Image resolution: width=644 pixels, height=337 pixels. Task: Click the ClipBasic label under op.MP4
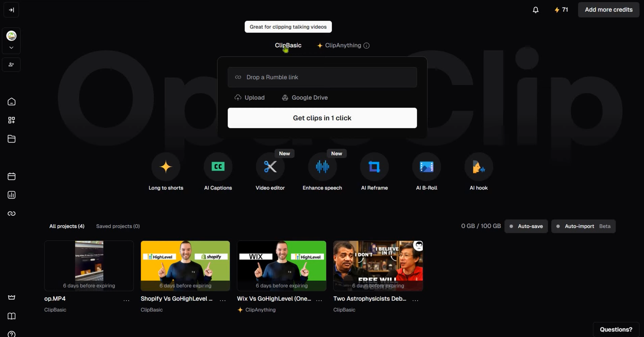pos(55,310)
